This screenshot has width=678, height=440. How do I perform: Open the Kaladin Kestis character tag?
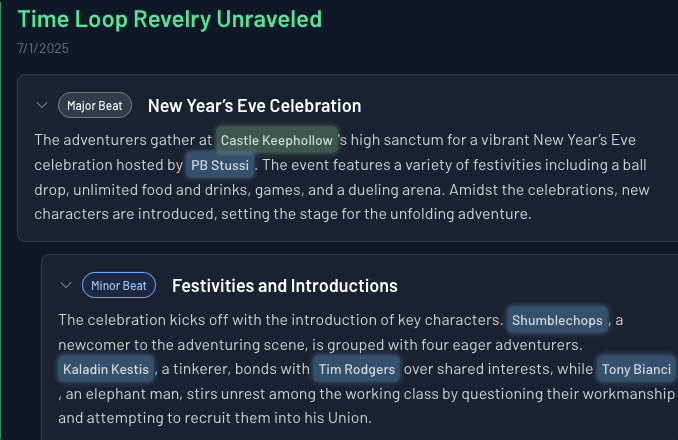tap(106, 370)
